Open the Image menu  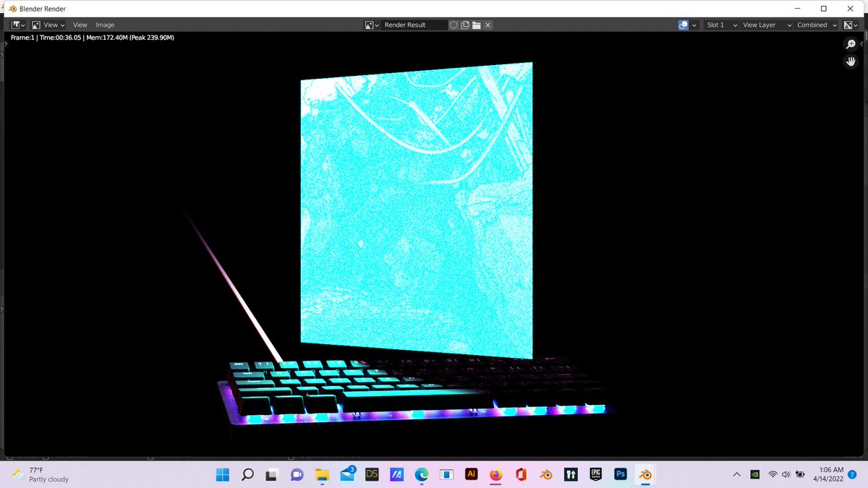tap(105, 25)
